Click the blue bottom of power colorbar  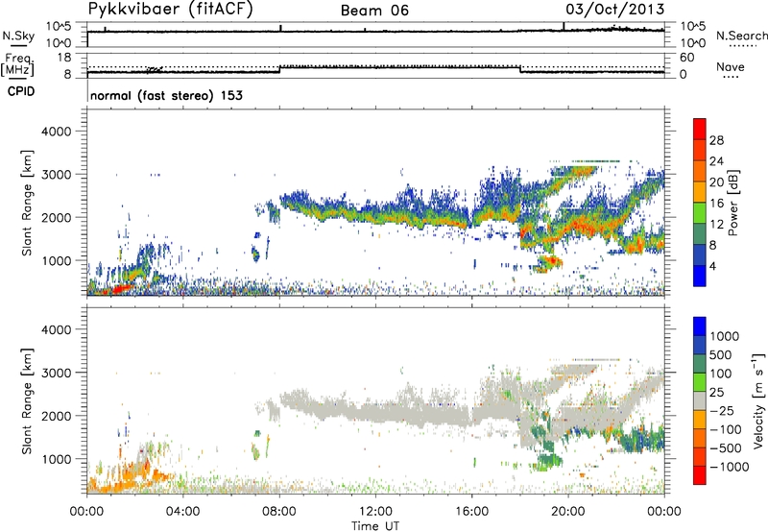700,276
